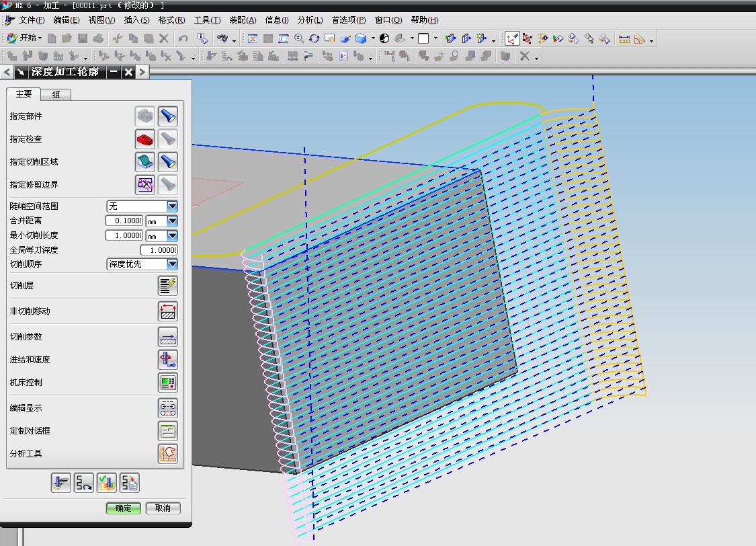
Task: Open the Format (格式) menu
Action: (x=171, y=19)
